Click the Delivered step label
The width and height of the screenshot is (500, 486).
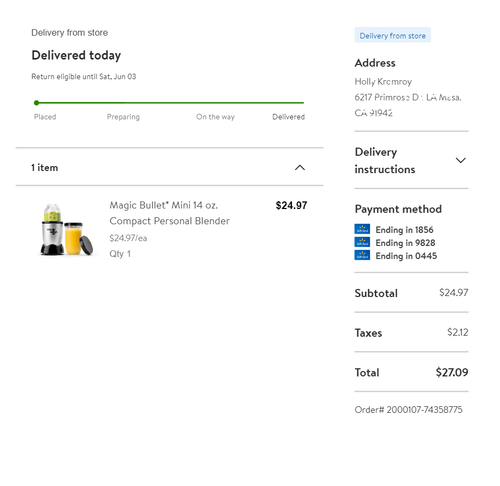coord(288,117)
